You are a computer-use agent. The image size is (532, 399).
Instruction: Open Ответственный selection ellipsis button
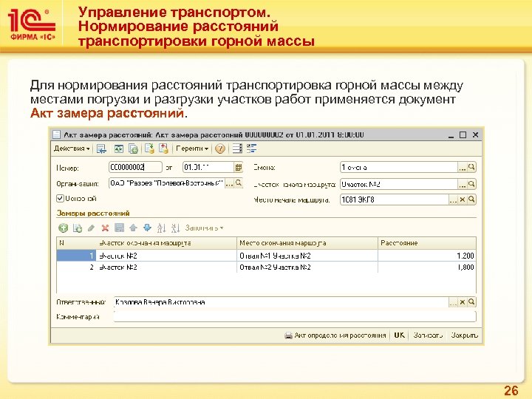click(453, 302)
